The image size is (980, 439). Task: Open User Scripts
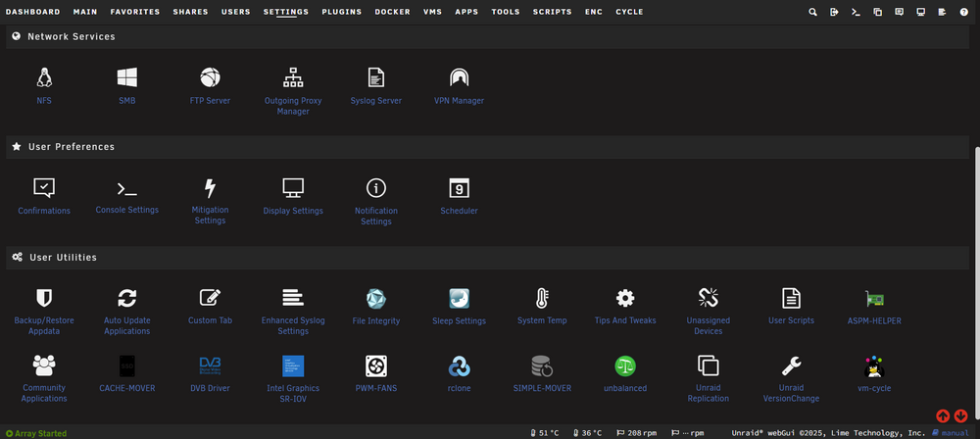[x=791, y=307]
